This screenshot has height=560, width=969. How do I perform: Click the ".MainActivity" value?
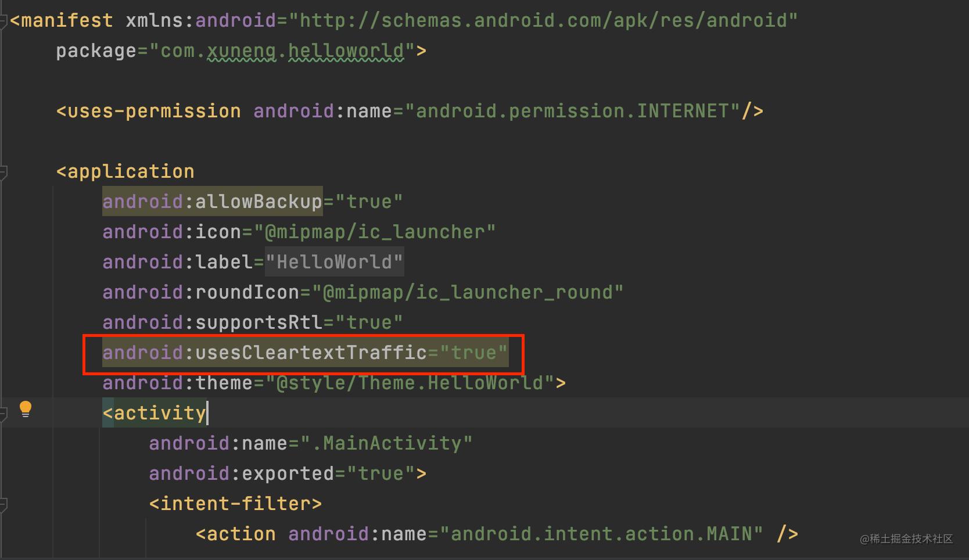tap(386, 443)
